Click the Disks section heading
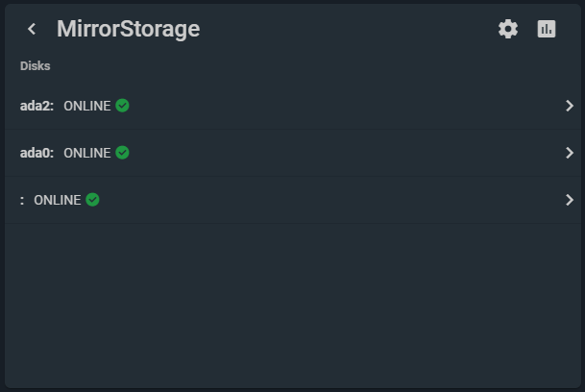 point(36,66)
